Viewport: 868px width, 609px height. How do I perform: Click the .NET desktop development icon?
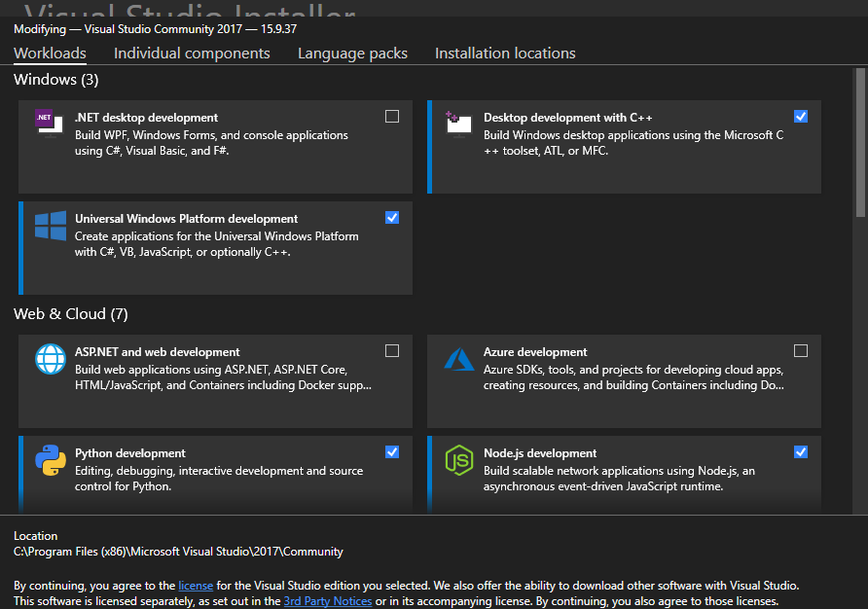click(x=50, y=125)
